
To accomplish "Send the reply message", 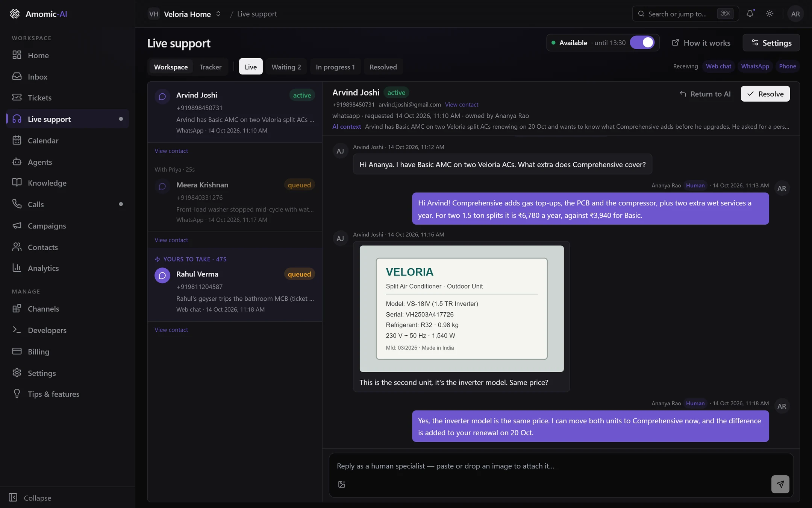I will point(780,484).
